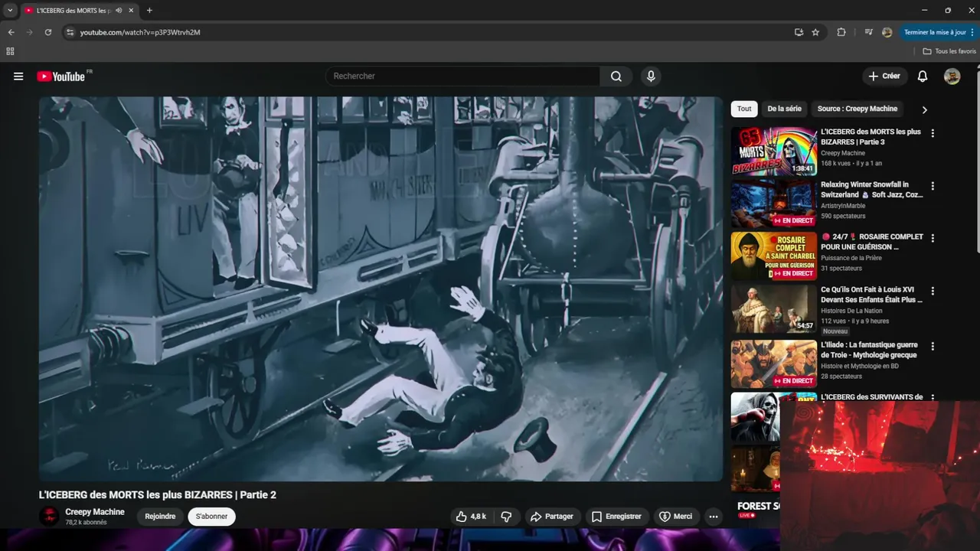Image resolution: width=980 pixels, height=551 pixels.
Task: Open the L'Iliade Troie video thumbnail
Action: [x=773, y=364]
